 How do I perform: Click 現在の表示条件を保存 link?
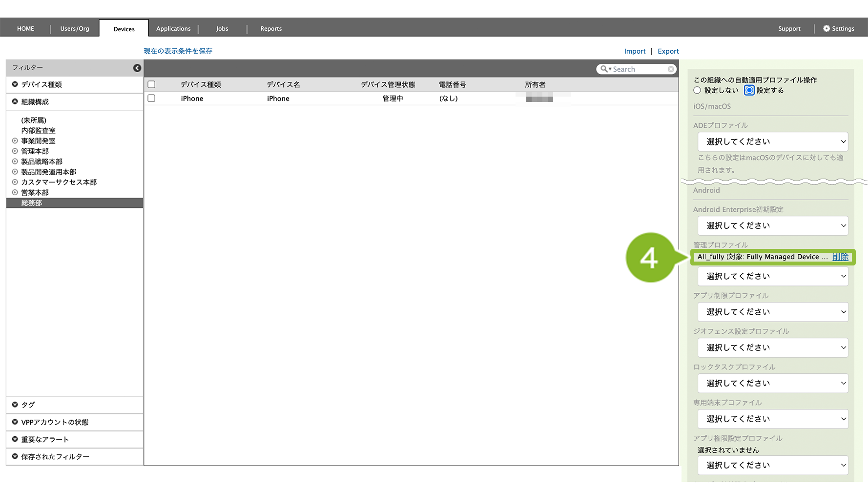tap(178, 51)
